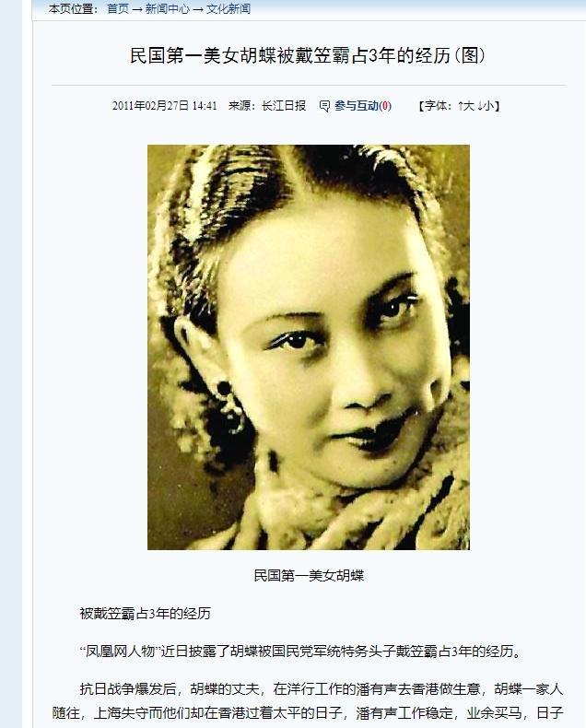Click the paragraph mentioning 凤凰网人物
586x728 pixels.
[x=302, y=651]
